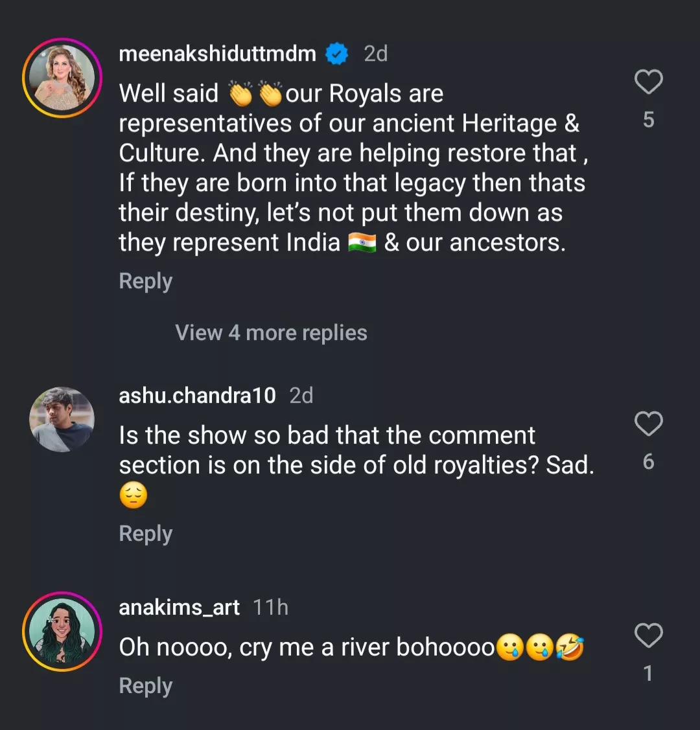Open the meenakshiduttmdm username link
The height and width of the screenshot is (730, 700).
click(x=217, y=54)
